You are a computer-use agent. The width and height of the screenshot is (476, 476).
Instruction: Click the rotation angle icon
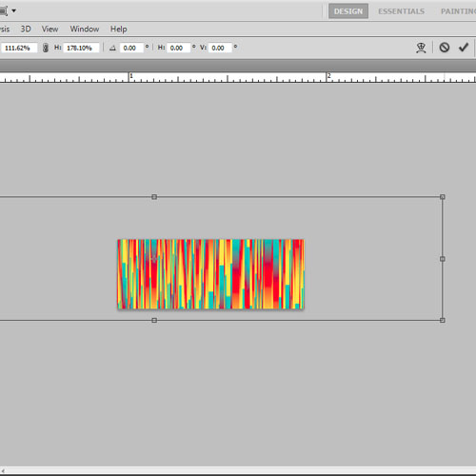coord(112,48)
